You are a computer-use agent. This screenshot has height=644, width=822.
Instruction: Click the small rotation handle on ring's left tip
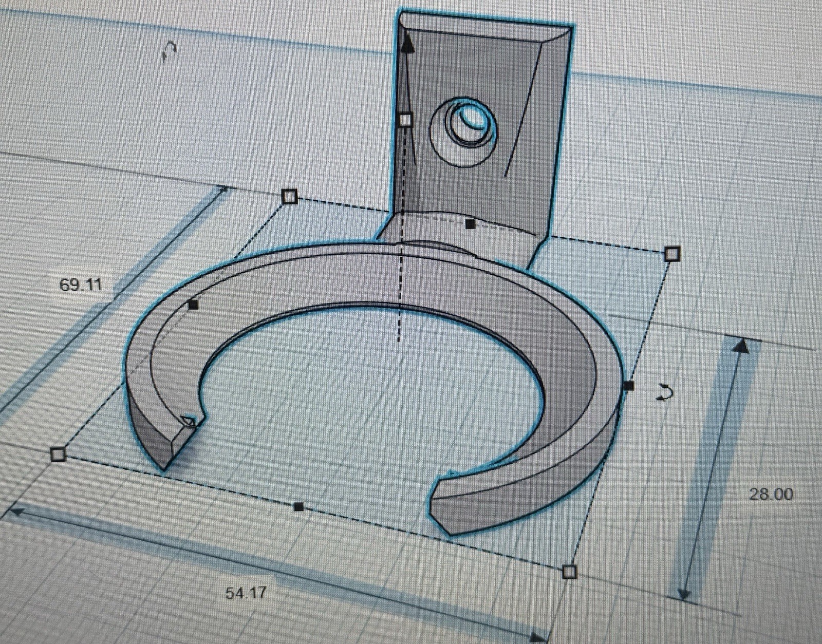click(190, 422)
